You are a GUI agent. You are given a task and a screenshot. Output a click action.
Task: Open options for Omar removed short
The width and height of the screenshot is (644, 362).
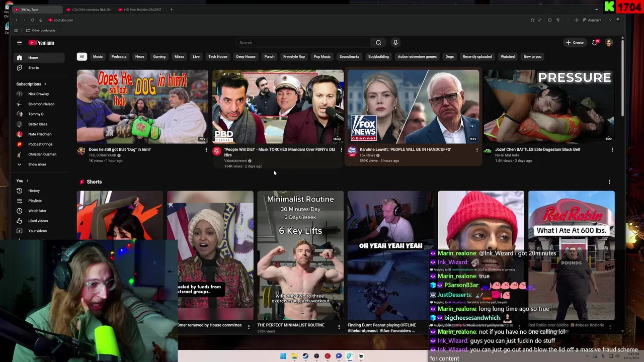pyautogui.click(x=249, y=327)
